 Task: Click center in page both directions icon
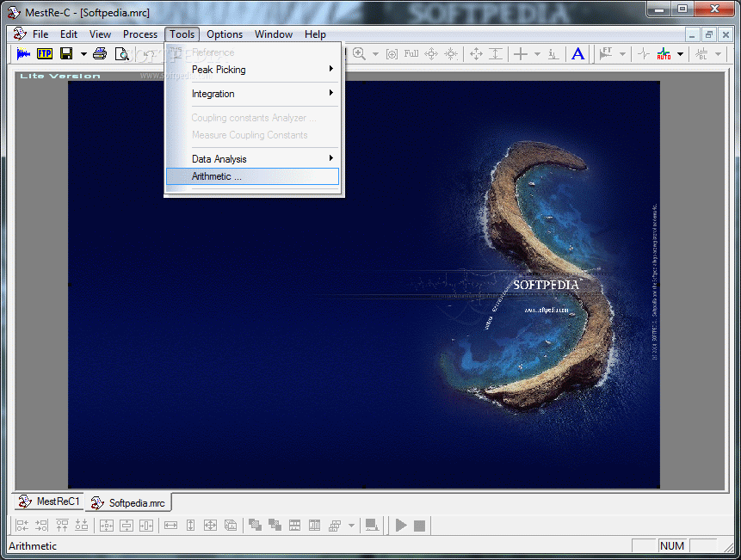[x=107, y=526]
